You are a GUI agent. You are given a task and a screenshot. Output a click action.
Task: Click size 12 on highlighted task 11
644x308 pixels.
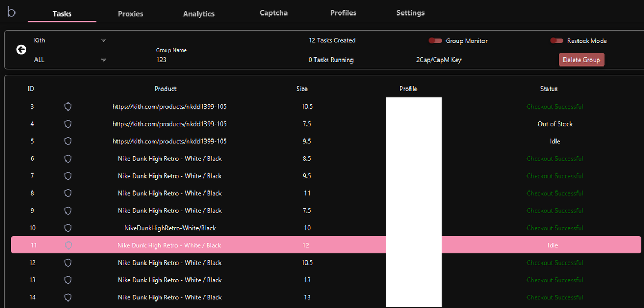point(306,245)
